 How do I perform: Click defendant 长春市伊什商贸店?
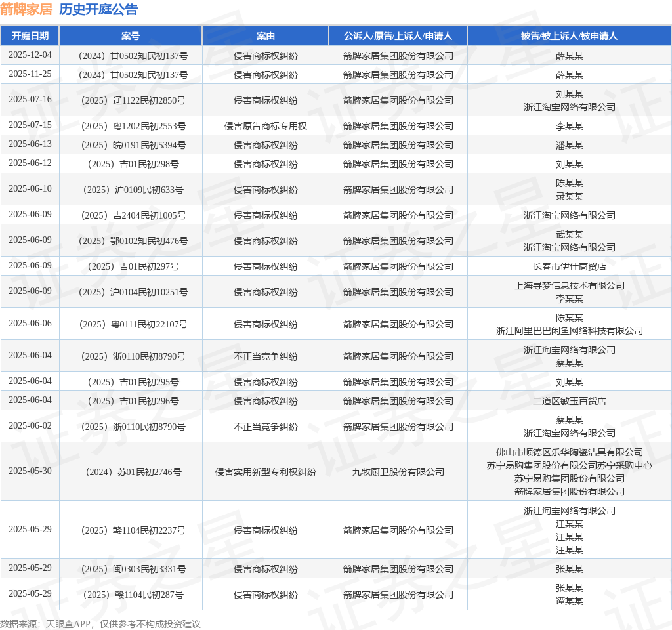569,266
